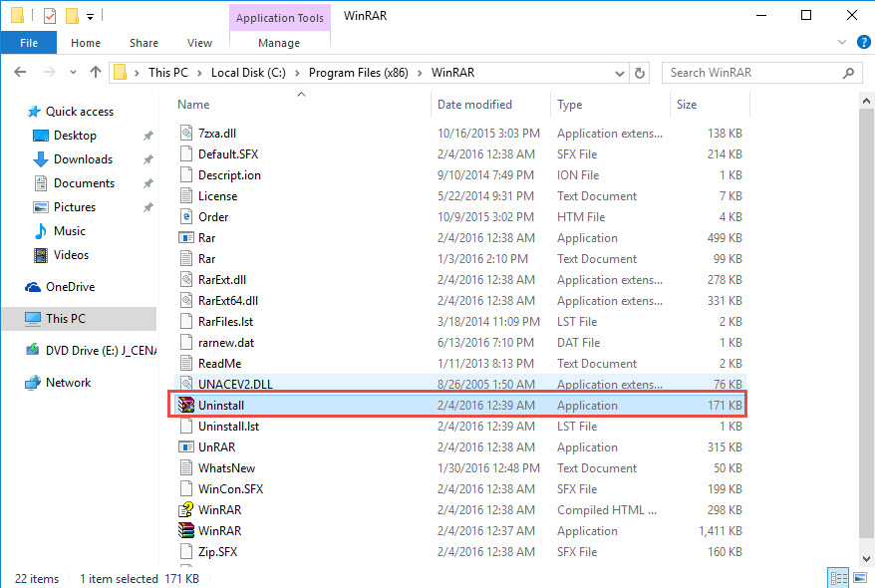The image size is (875, 588).
Task: Expand chevron after Program Files (x86) breadcrumb
Action: click(420, 73)
